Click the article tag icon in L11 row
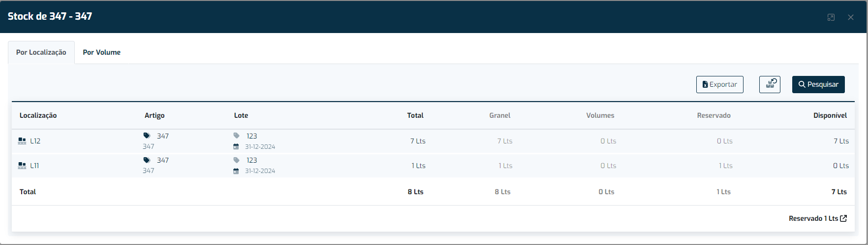The width and height of the screenshot is (868, 245). [x=147, y=160]
